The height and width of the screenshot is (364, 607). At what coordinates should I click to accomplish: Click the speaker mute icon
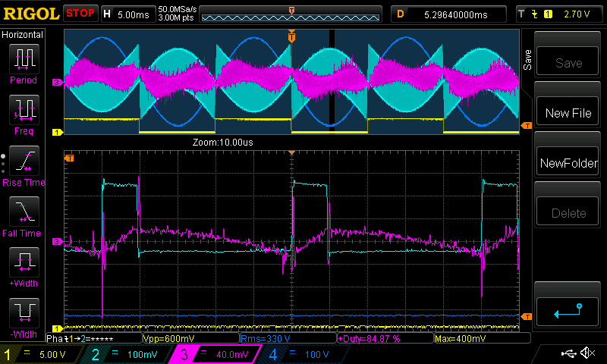[x=587, y=353]
